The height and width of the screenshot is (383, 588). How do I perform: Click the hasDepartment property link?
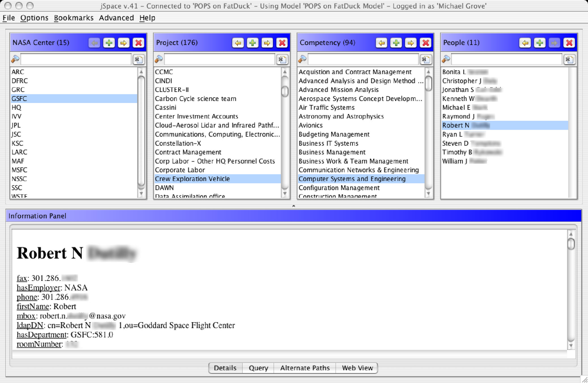[x=42, y=335]
